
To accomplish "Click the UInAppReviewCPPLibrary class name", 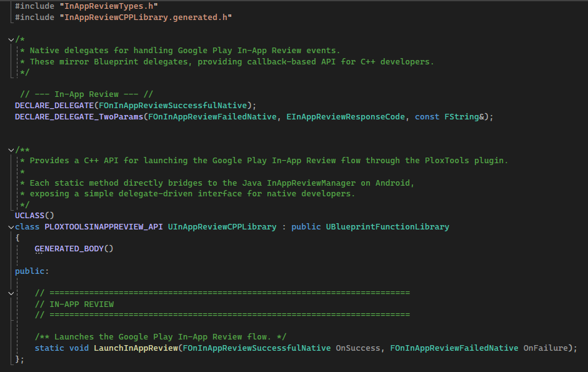I will [222, 226].
